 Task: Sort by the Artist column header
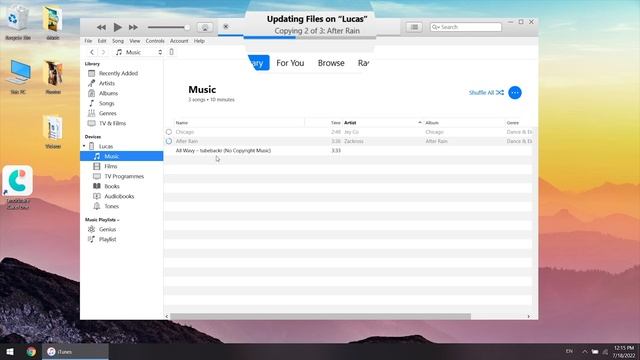[350, 122]
